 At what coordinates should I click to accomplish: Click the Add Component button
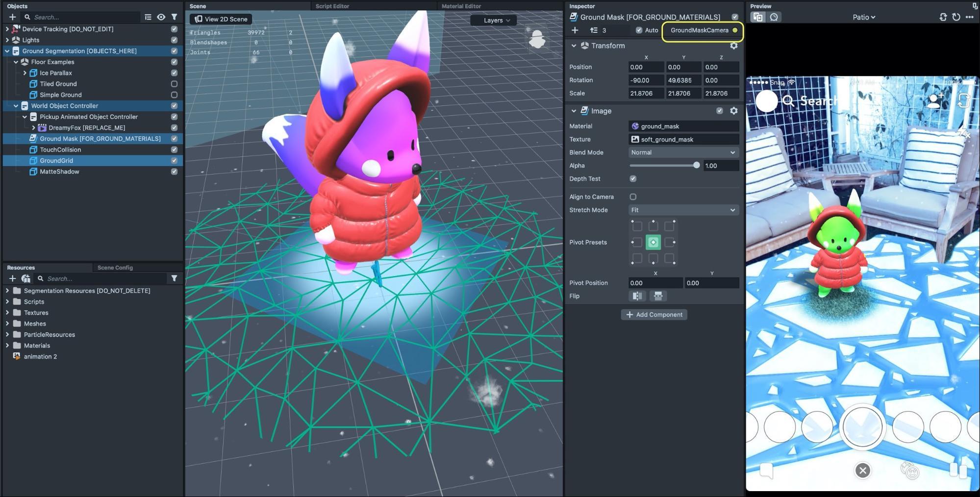click(x=654, y=315)
